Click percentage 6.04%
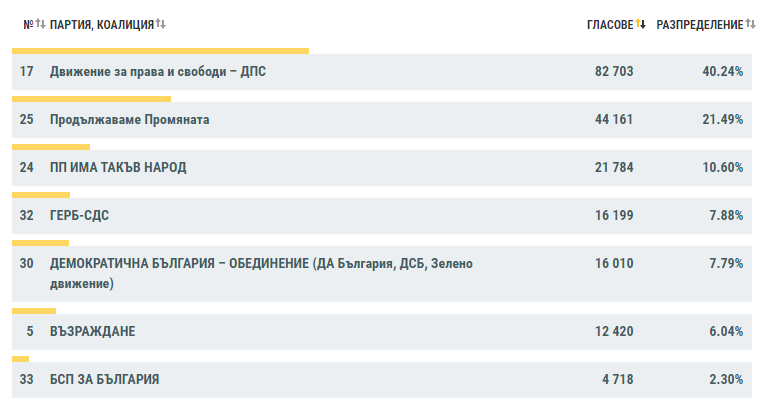Viewport: 770px width, 402px height. [x=726, y=331]
